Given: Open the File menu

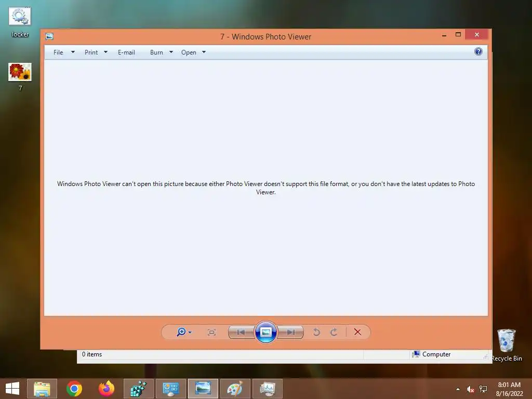Looking at the screenshot, I should [58, 52].
